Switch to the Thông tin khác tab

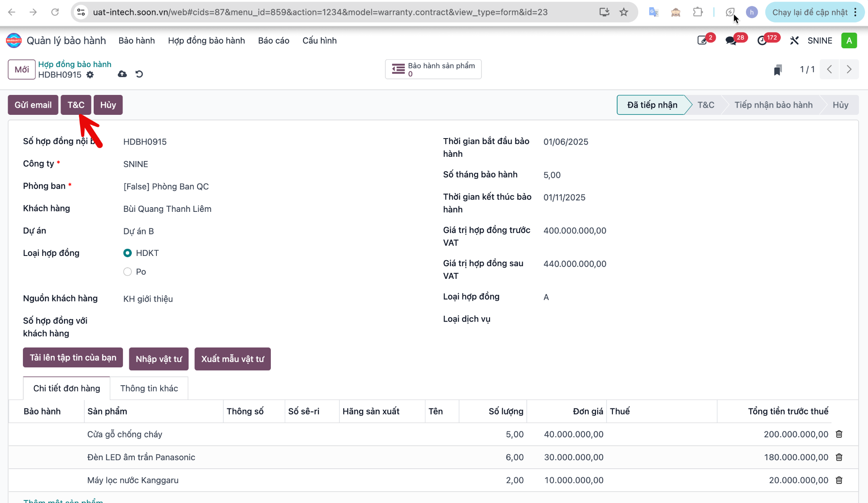pos(149,388)
